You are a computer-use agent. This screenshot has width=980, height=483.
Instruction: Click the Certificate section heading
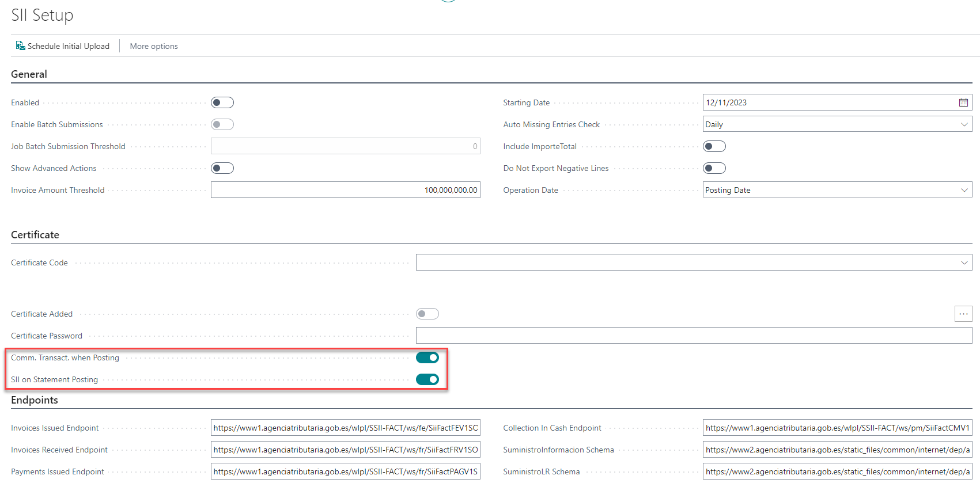35,235
